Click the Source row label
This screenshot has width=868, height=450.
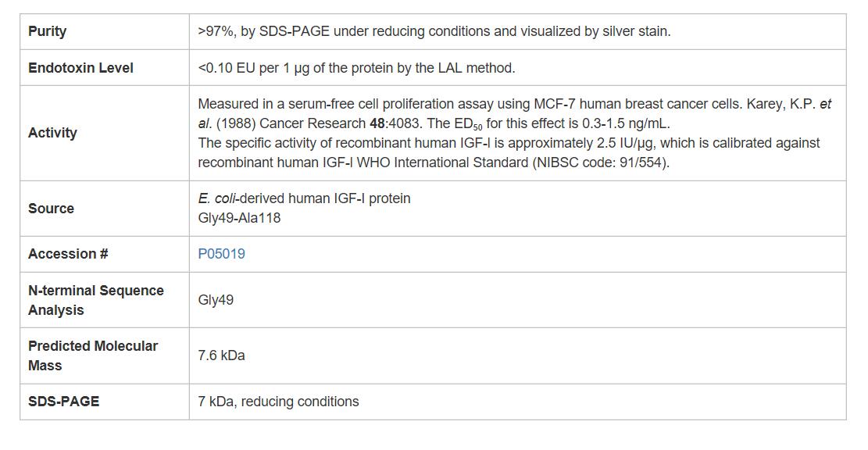pos(51,209)
